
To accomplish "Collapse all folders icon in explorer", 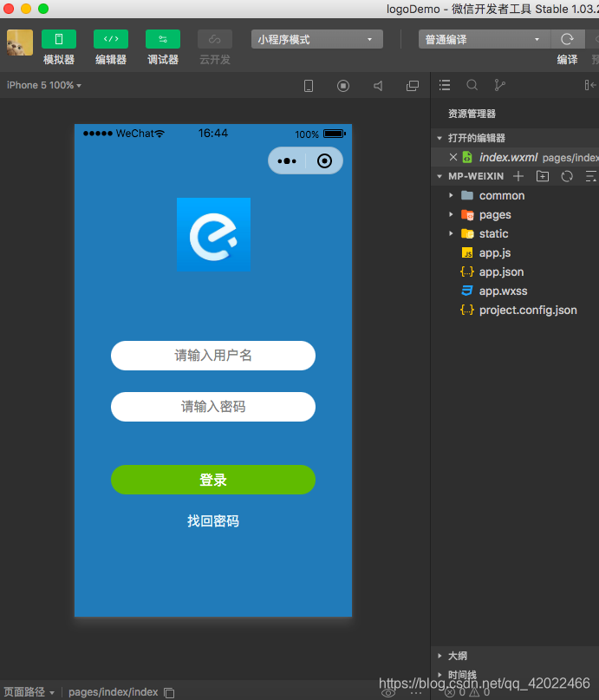I will pyautogui.click(x=591, y=176).
